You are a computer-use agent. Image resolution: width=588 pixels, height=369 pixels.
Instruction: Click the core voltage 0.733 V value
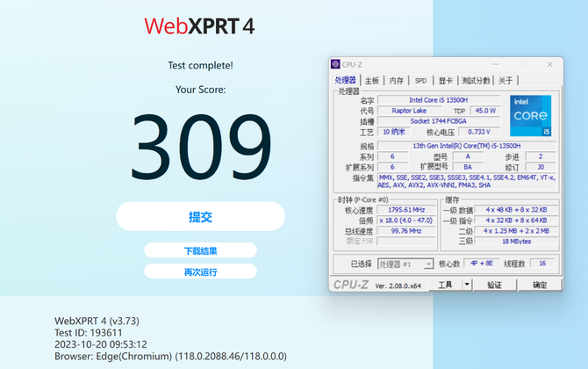click(479, 132)
